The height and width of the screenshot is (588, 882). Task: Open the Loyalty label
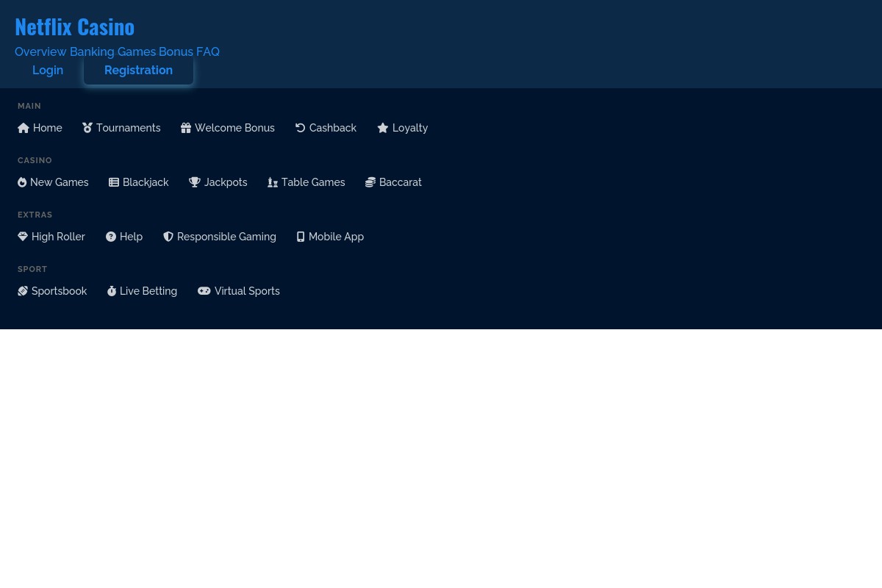click(x=410, y=128)
